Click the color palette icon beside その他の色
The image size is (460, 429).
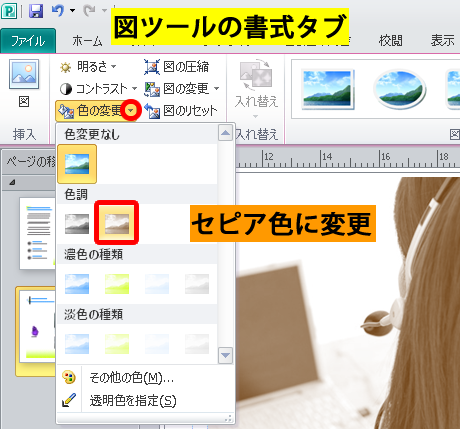point(69,378)
